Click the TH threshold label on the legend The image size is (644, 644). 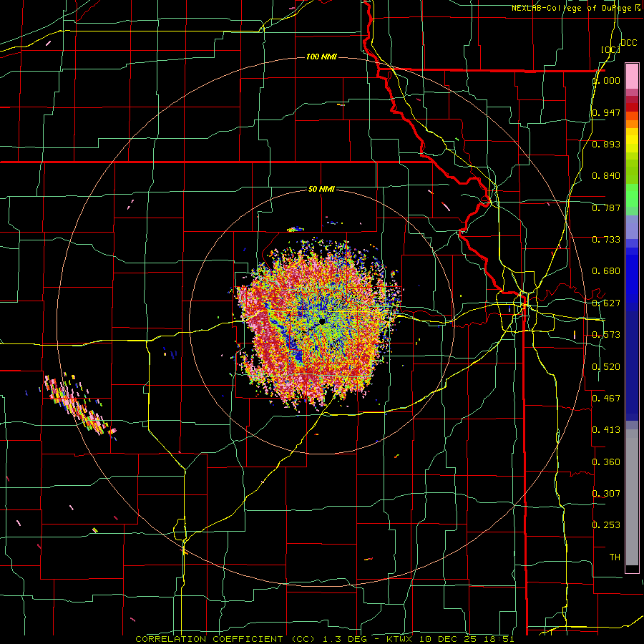tap(615, 557)
